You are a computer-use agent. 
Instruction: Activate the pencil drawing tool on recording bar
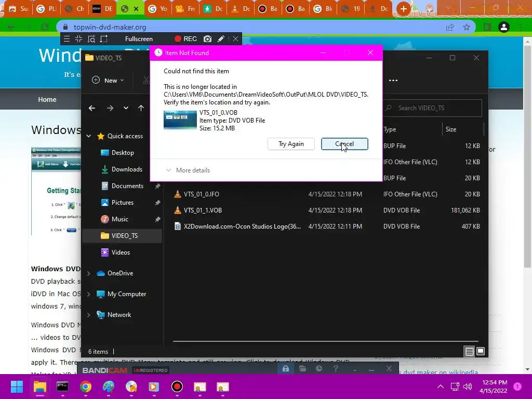(x=221, y=39)
